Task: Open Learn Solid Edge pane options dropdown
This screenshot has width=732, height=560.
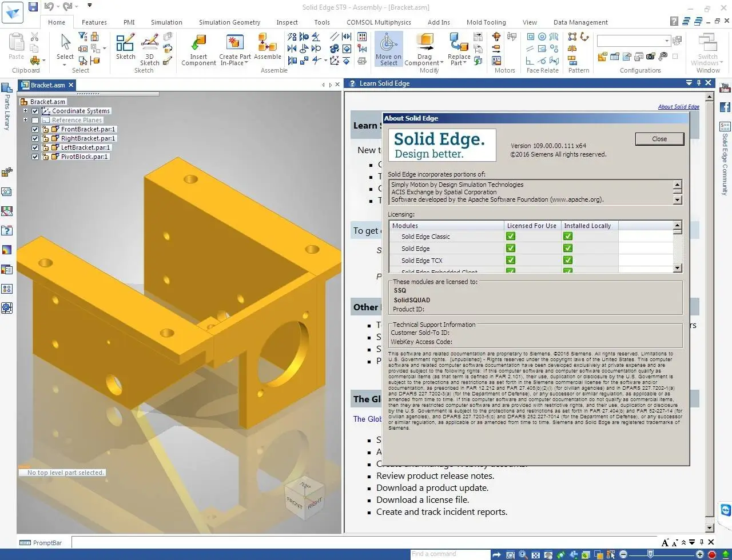Action: point(689,83)
